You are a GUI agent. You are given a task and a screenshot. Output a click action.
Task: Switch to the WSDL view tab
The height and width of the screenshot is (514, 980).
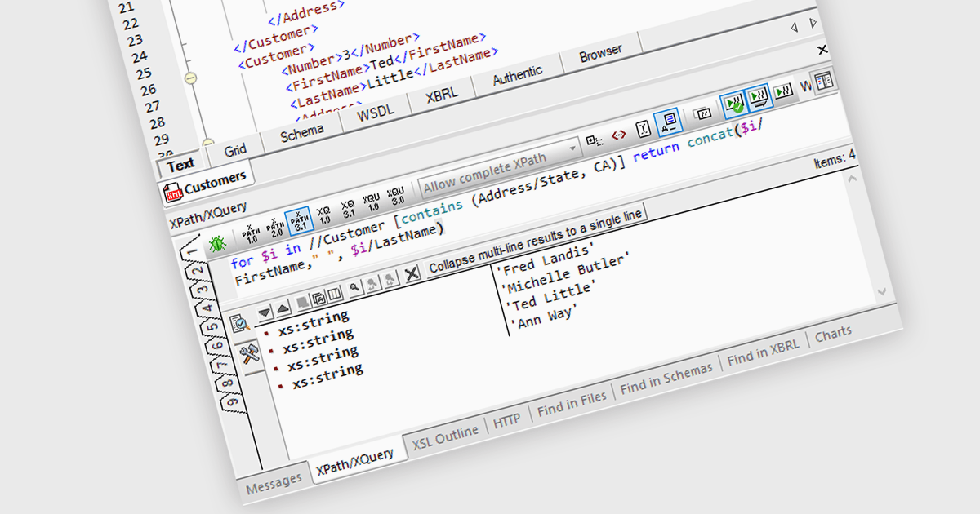(375, 113)
